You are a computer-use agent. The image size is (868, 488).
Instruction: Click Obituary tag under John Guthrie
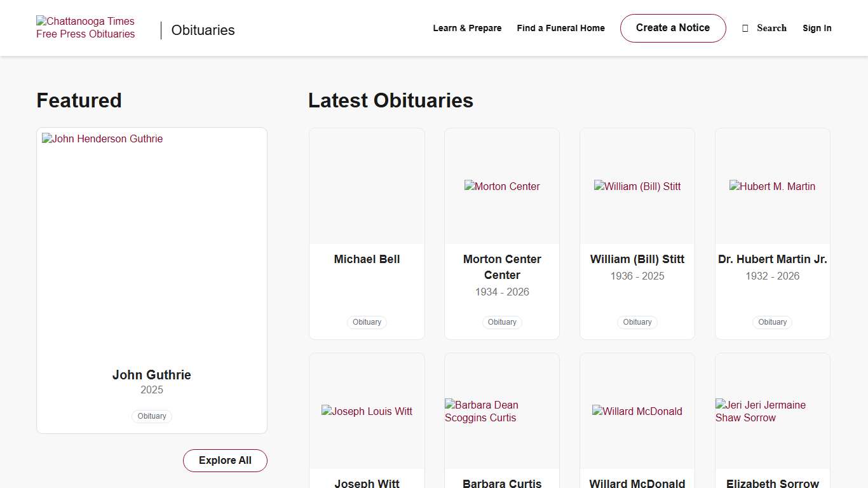152,416
